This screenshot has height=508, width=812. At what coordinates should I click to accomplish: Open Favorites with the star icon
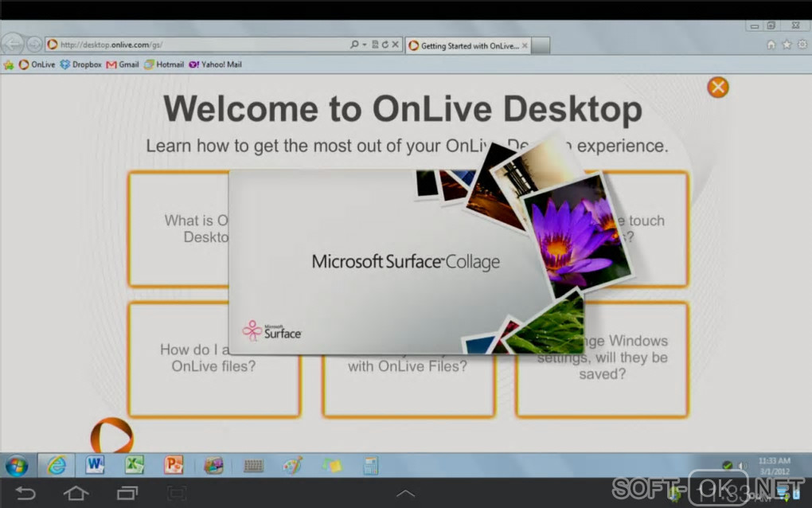point(787,45)
